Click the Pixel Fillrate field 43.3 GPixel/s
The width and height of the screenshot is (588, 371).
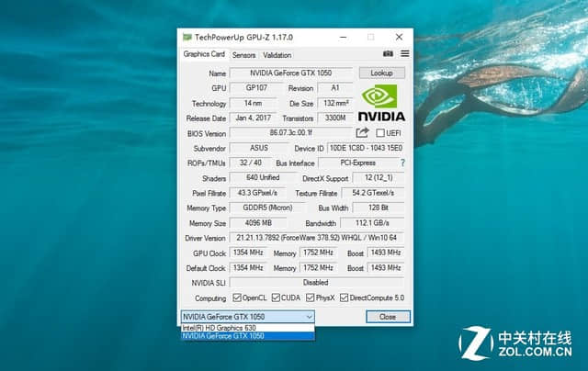coord(257,193)
